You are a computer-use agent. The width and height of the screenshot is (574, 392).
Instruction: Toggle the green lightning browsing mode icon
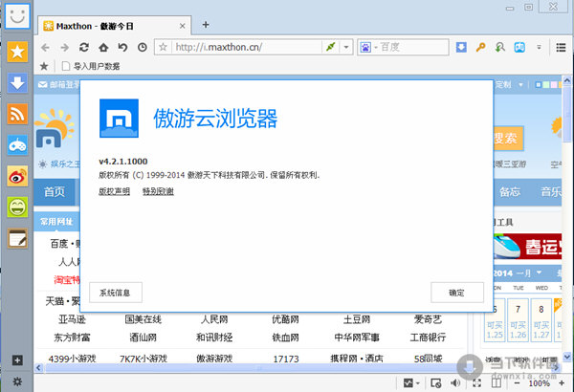tap(331, 47)
